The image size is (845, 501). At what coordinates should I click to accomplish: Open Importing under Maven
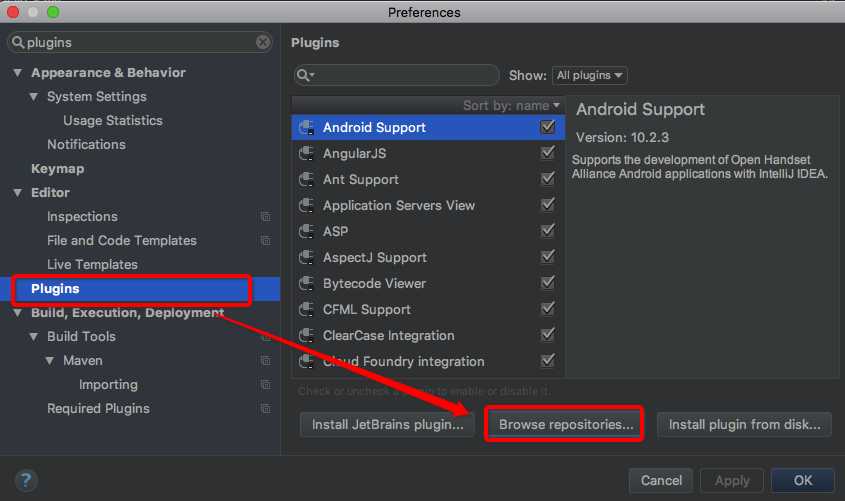tap(108, 385)
